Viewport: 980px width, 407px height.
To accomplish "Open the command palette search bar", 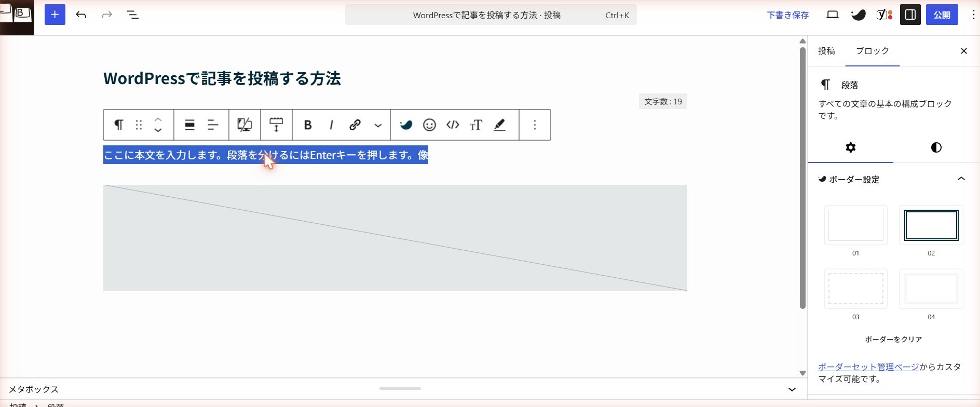I will [491, 15].
